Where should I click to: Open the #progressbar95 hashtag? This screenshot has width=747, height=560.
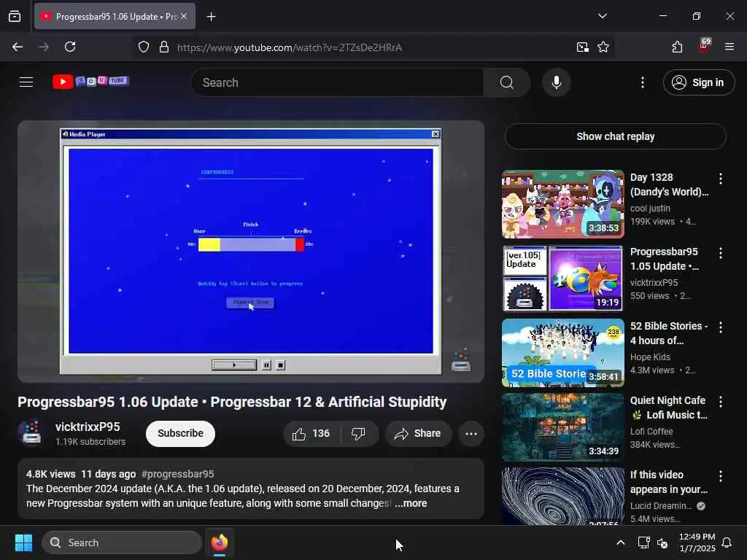[x=178, y=474]
